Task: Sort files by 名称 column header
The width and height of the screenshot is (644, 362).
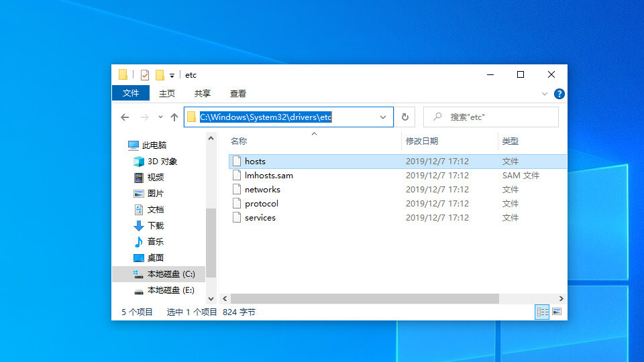Action: [239, 141]
